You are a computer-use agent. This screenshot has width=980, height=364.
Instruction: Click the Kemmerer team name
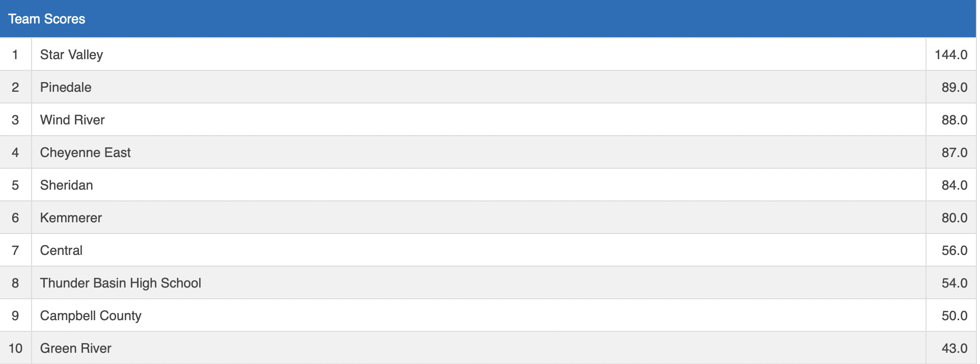pyautogui.click(x=71, y=218)
